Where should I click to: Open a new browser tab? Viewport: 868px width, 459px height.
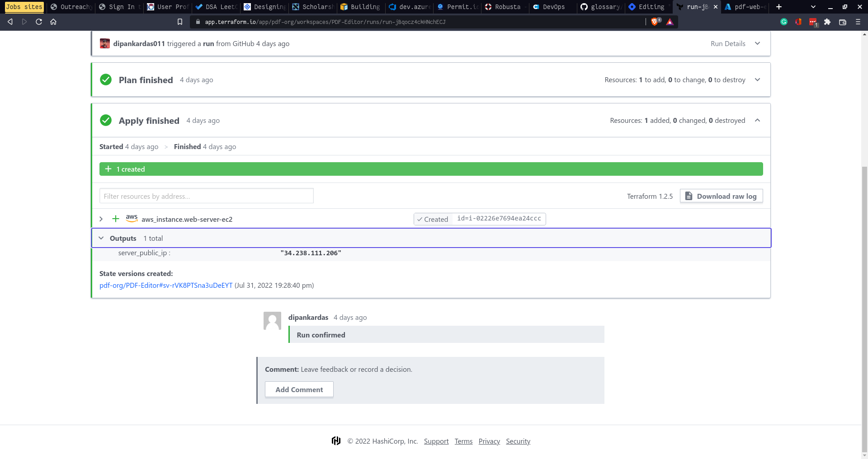(x=779, y=7)
